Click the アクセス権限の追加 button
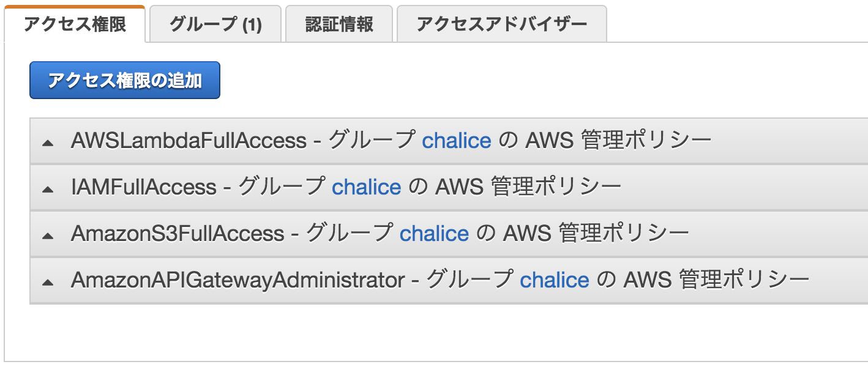868x367 pixels. pos(124,80)
